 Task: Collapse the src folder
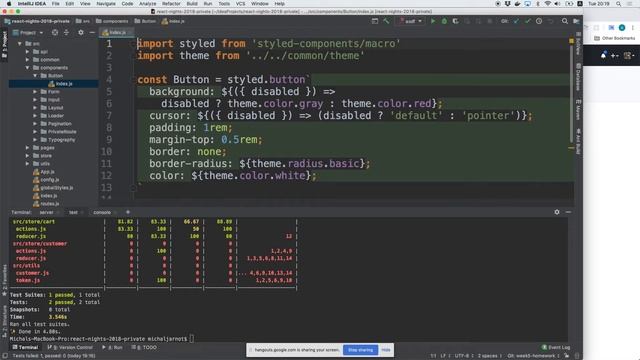tap(20, 43)
